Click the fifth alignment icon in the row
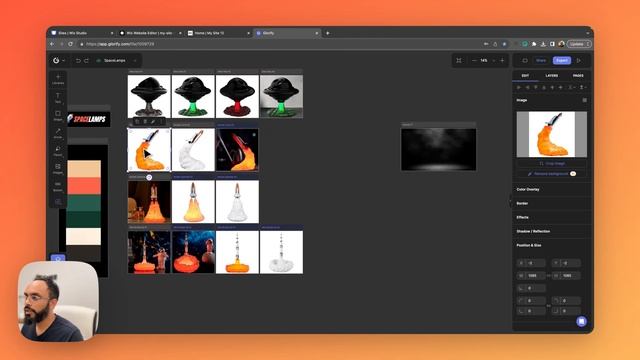This screenshot has height=360, width=640. tap(552, 87)
